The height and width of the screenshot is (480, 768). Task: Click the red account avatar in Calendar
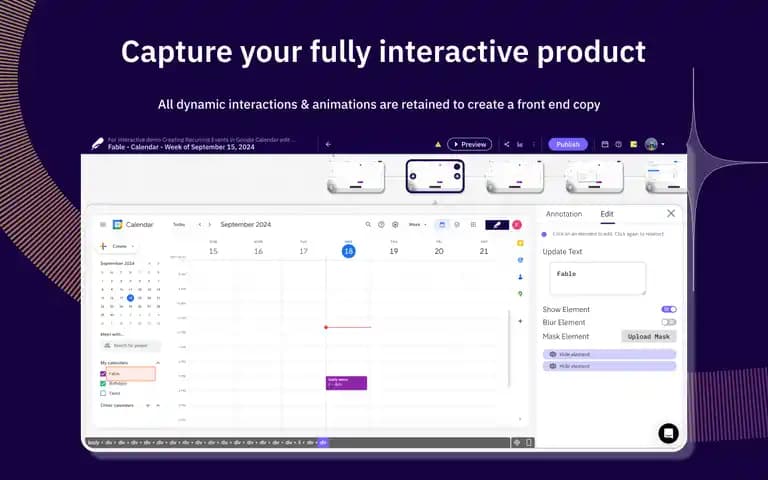click(517, 224)
